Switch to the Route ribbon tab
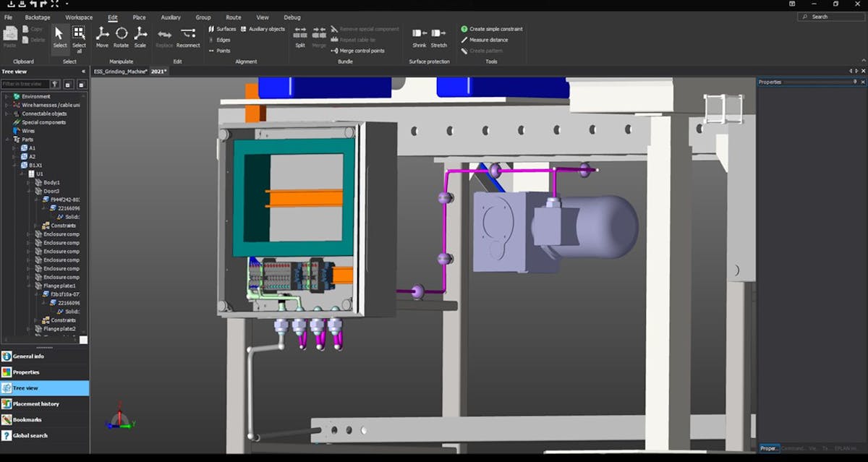 [x=233, y=17]
